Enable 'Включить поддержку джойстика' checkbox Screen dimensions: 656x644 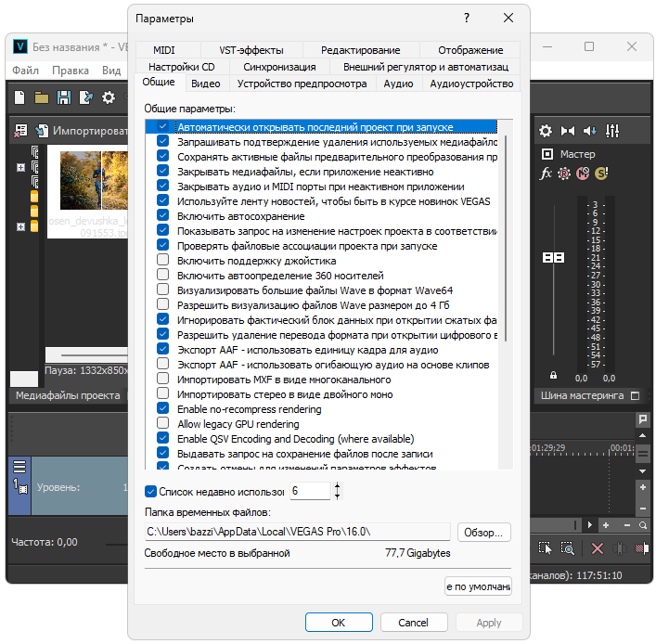point(163,261)
